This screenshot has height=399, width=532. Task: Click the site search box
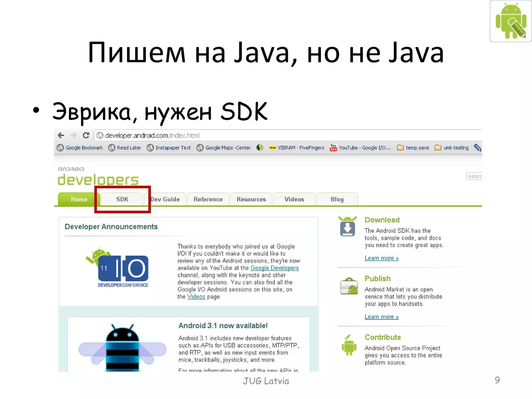474,176
